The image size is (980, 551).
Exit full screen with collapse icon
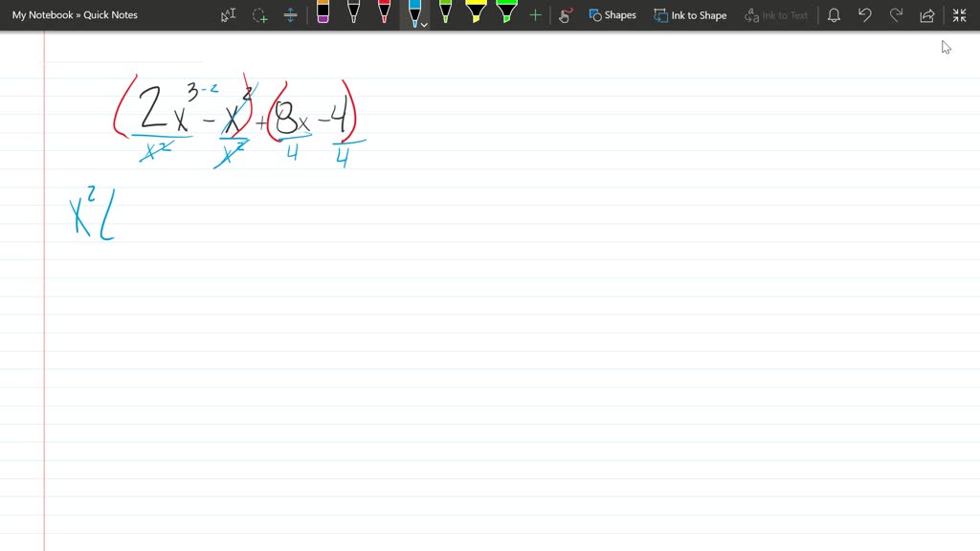pyautogui.click(x=958, y=14)
